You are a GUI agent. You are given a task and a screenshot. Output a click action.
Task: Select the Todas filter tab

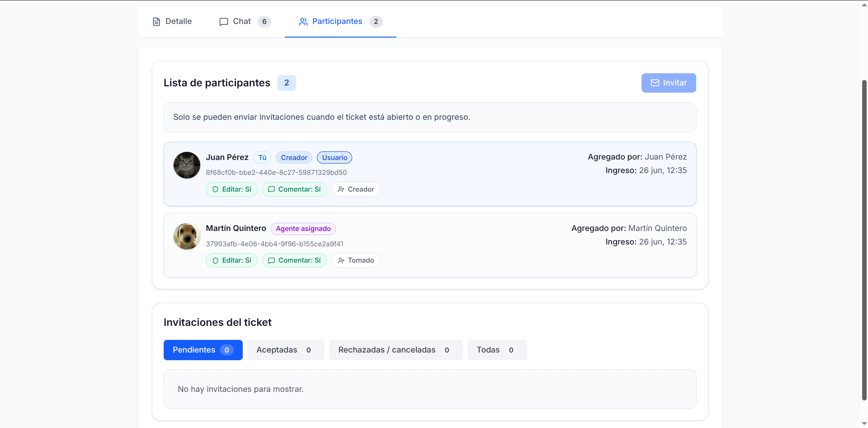(497, 350)
